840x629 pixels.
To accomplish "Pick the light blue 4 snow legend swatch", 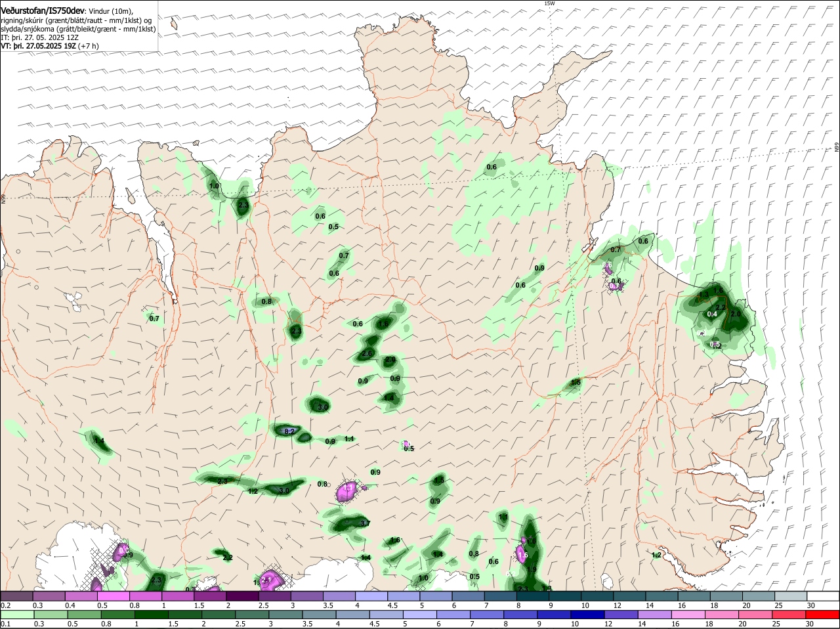I will (371, 596).
